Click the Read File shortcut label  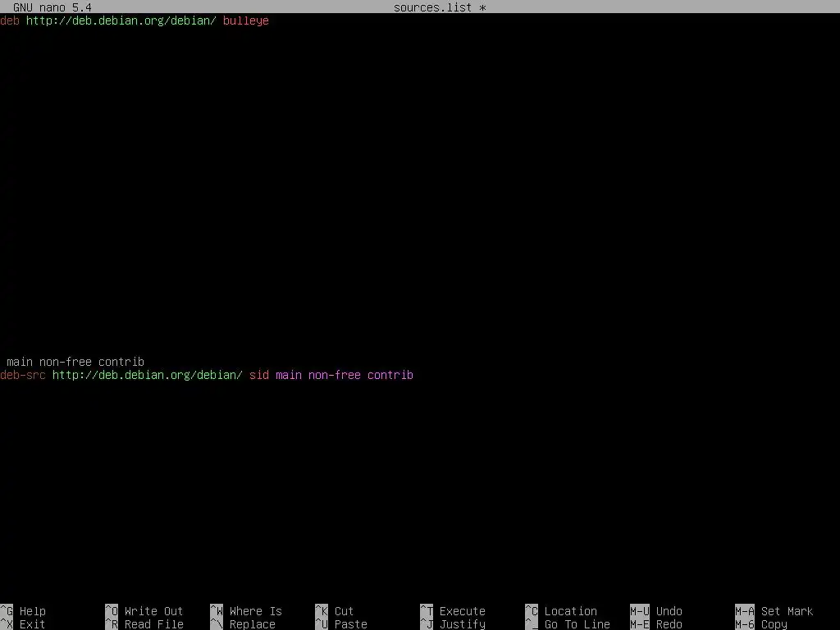153,624
